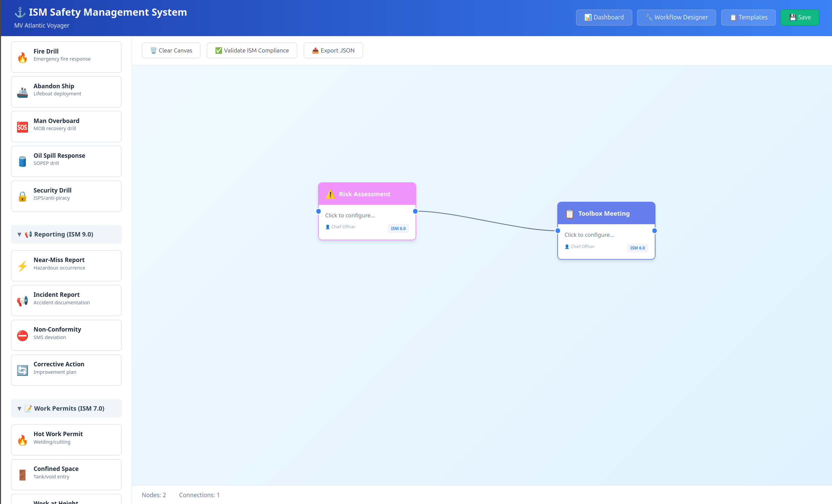Image resolution: width=832 pixels, height=504 pixels.
Task: Click the Risk Assessment warning triangle icon
Action: coord(330,194)
